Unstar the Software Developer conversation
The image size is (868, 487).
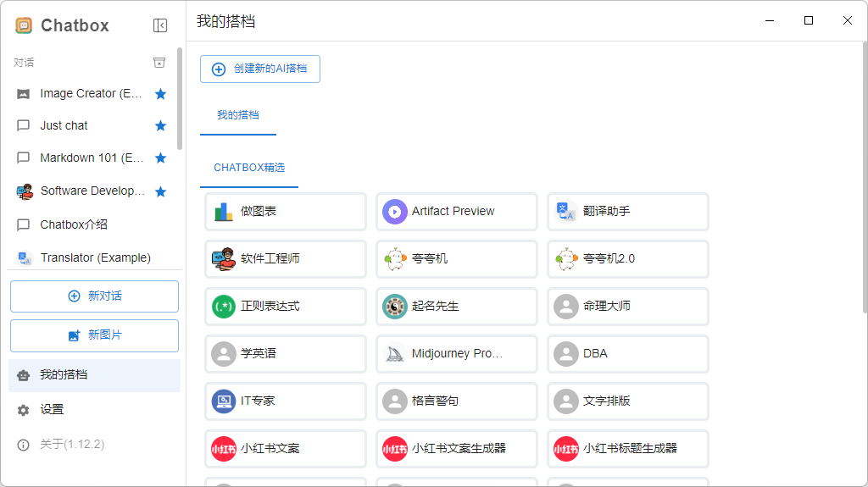(160, 191)
